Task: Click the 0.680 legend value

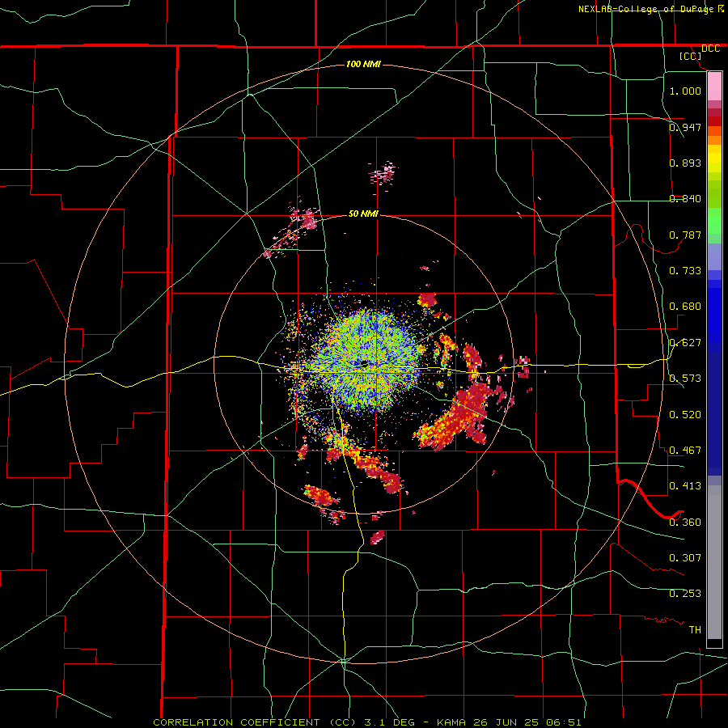Action: coord(685,307)
